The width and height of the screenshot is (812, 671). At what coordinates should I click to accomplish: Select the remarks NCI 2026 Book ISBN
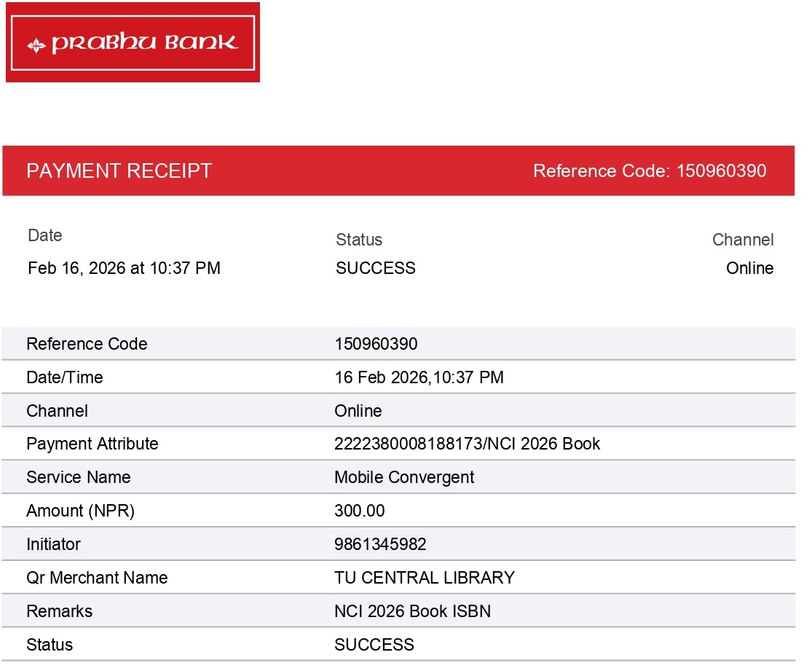tap(412, 611)
